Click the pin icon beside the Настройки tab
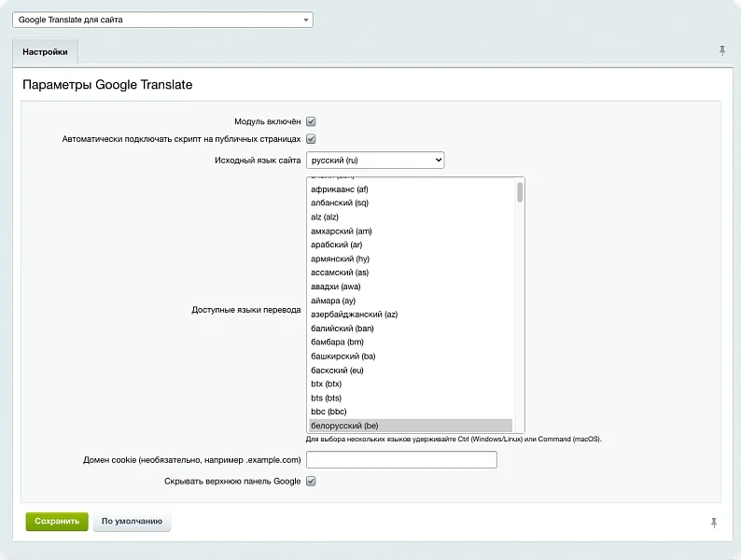Image resolution: width=741 pixels, height=560 pixels. [722, 50]
